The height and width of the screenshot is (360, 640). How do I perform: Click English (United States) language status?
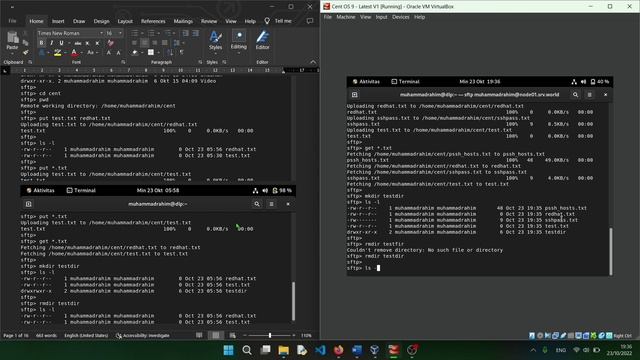86,336
